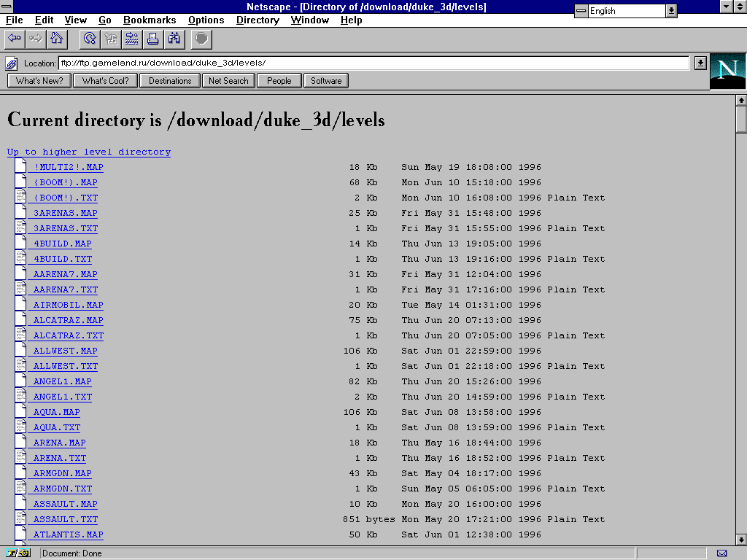Open the Go menu
Viewport: 747px width, 560px height.
105,20
